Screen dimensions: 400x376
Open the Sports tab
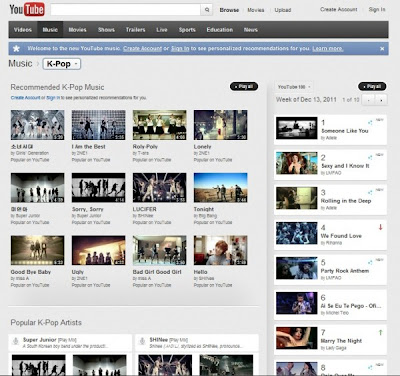(187, 30)
